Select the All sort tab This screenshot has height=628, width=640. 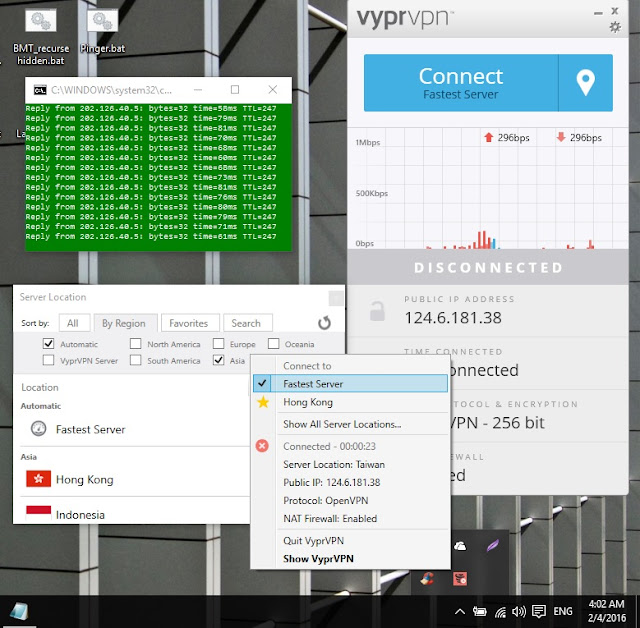coord(74,323)
